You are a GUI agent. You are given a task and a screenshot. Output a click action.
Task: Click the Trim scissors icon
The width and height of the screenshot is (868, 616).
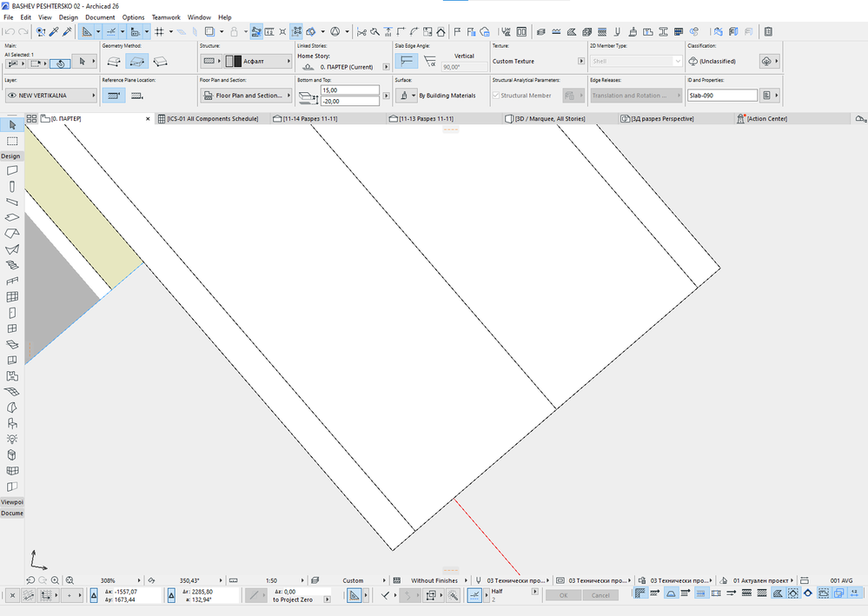pos(361,31)
